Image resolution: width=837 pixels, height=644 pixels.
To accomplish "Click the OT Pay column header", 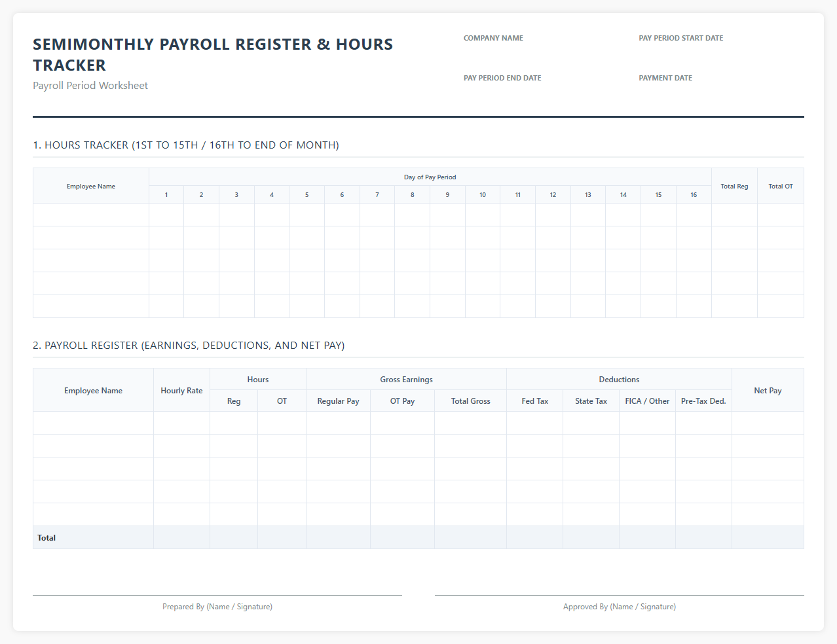I will coord(402,401).
